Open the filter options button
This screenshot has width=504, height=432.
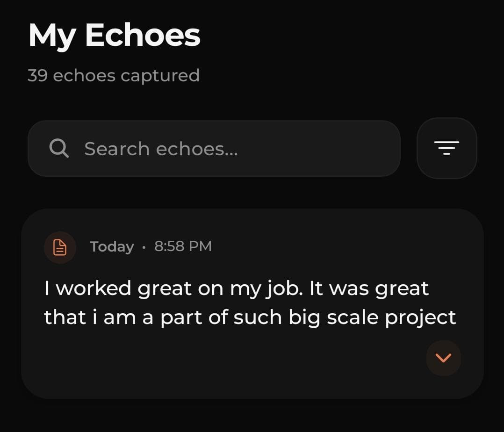446,148
